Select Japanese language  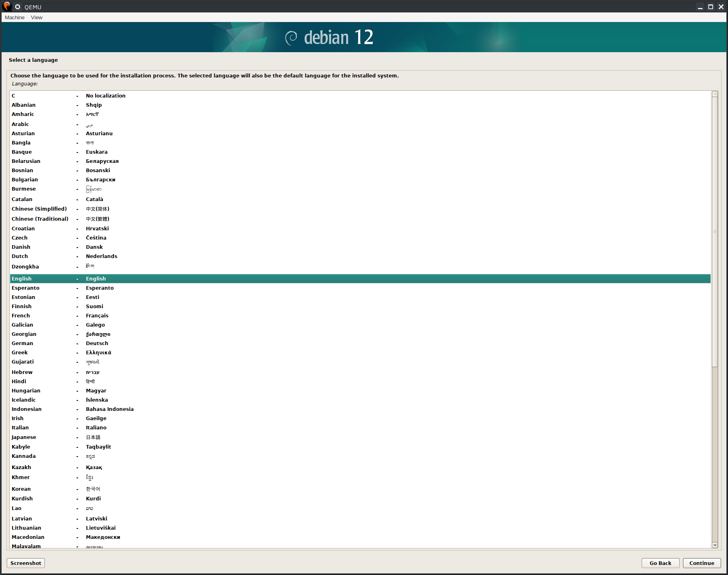coord(360,437)
